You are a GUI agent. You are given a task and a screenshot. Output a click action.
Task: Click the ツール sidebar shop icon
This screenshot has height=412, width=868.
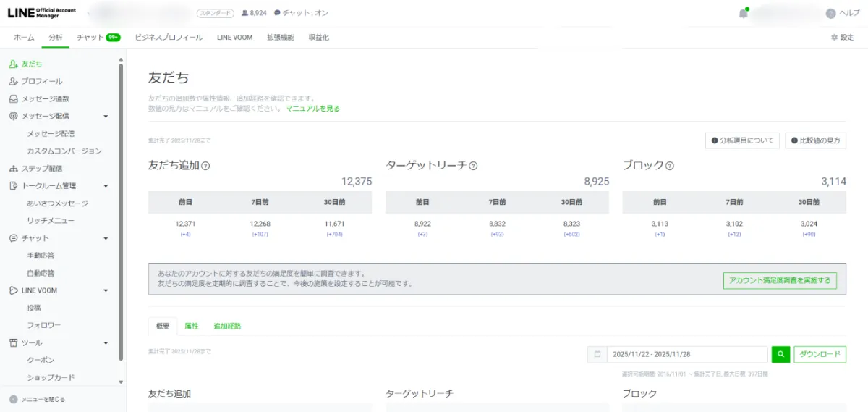(x=13, y=342)
